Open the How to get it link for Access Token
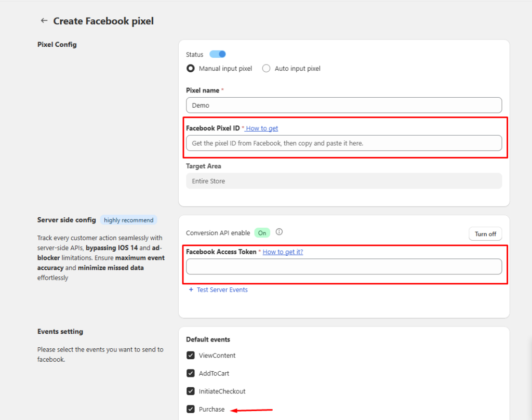The height and width of the screenshot is (420, 532). tap(283, 251)
